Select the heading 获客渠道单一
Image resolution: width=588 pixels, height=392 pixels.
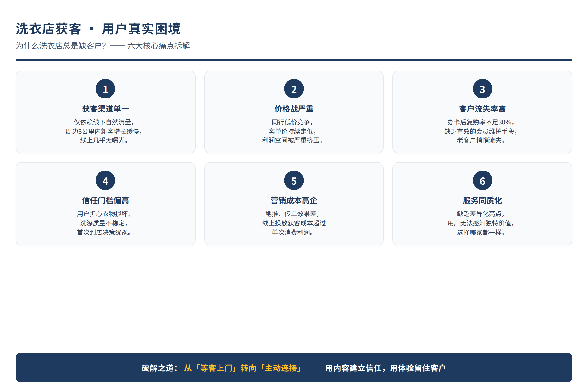pos(105,109)
